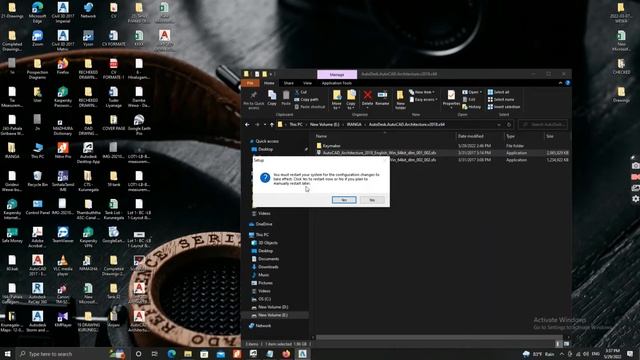Select the Keymaker folder row
Screen dimensions: 640x360
pos(442,146)
